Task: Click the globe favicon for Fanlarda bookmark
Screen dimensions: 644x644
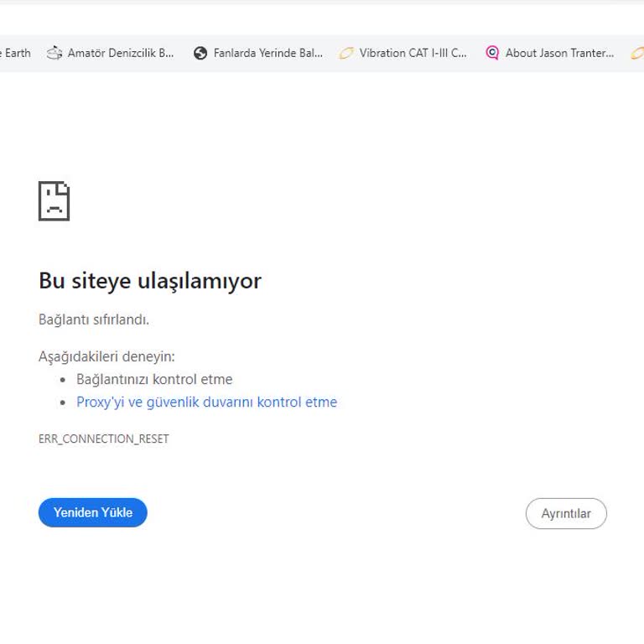Action: [200, 53]
